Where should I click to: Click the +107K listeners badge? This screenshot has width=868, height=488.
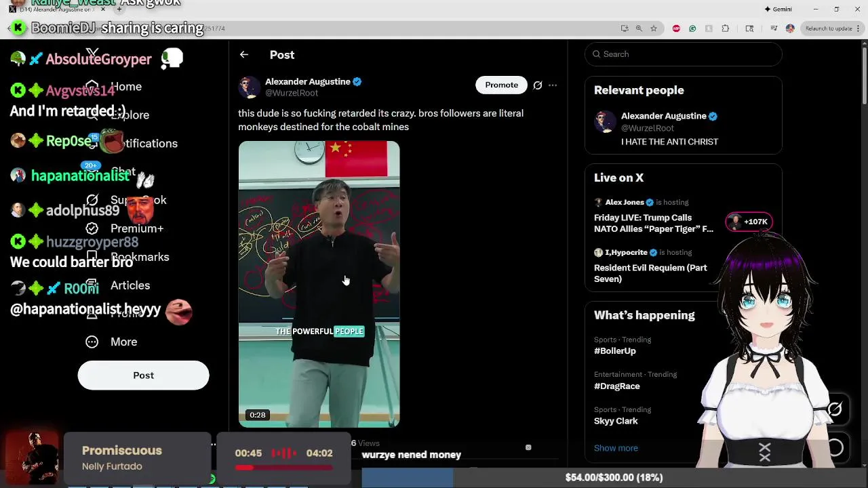pyautogui.click(x=749, y=222)
